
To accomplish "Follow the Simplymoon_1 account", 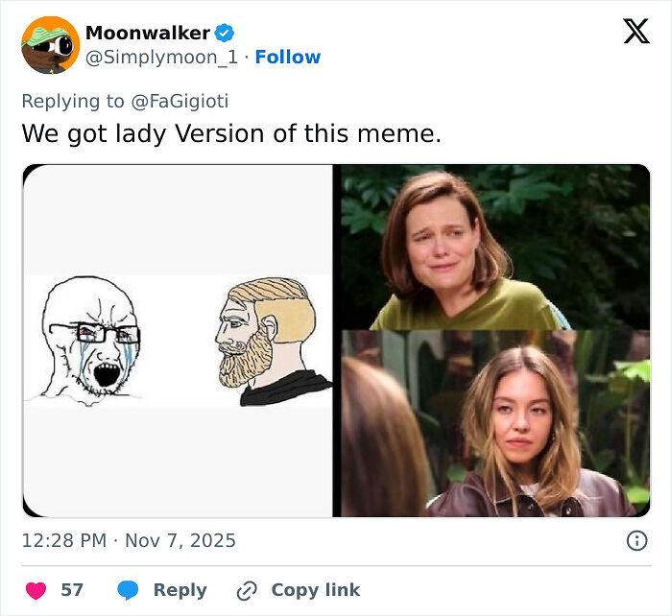I will point(288,58).
